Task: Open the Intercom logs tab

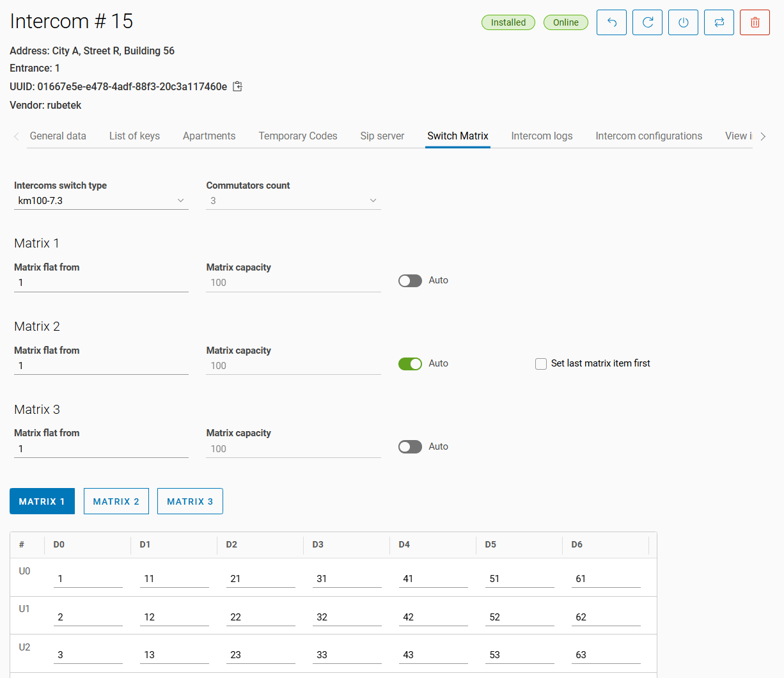Action: click(542, 136)
